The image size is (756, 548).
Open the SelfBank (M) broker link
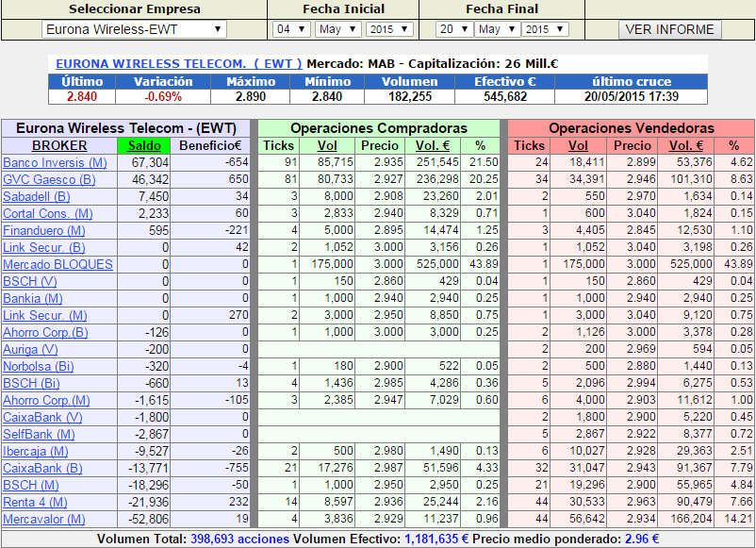click(39, 434)
